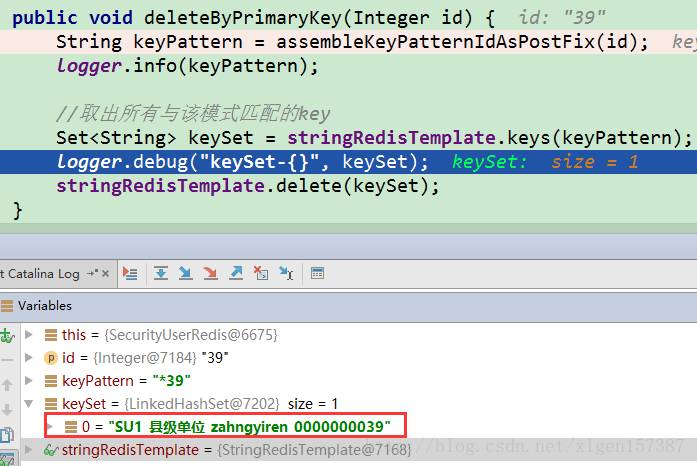Open the Evaluate Expression calculator icon
The width and height of the screenshot is (697, 466).
[317, 273]
